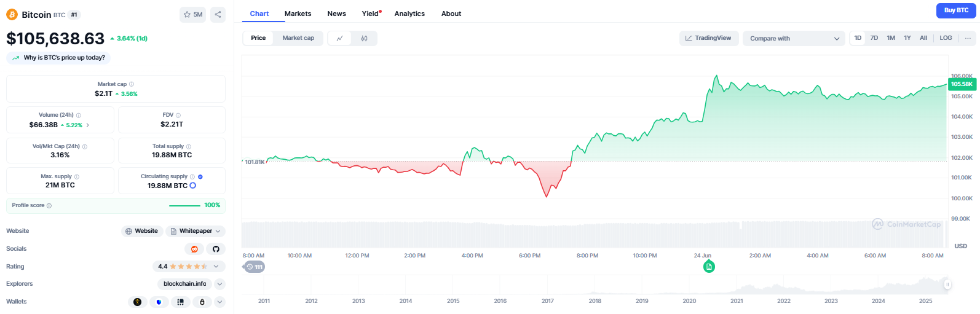Click the green news document marker on chart
This screenshot has width=980, height=314.
pyautogui.click(x=709, y=267)
